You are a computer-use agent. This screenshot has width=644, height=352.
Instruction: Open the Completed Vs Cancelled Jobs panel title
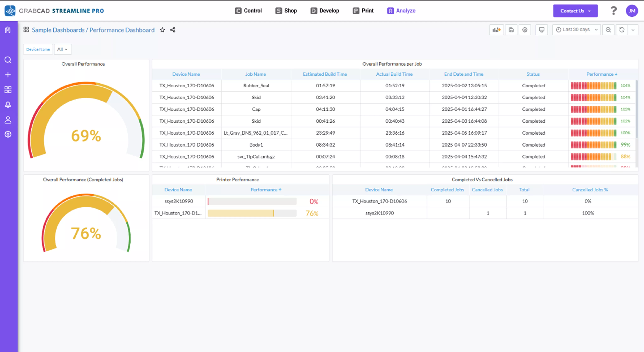point(482,180)
